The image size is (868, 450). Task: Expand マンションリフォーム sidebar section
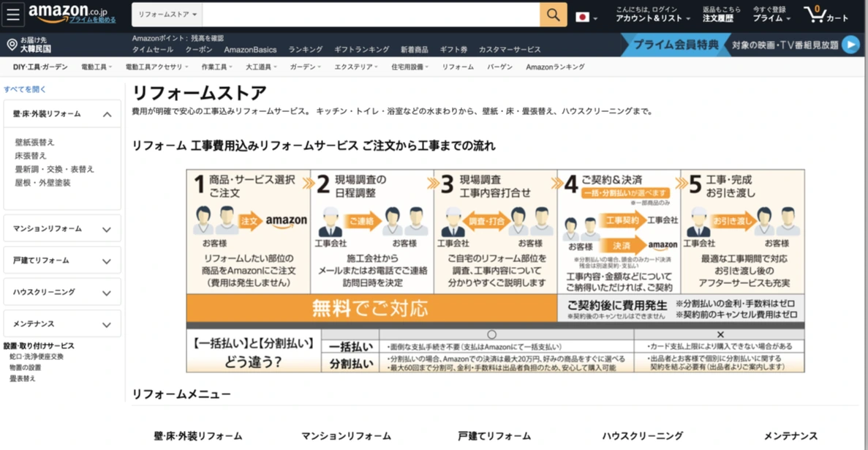point(62,228)
